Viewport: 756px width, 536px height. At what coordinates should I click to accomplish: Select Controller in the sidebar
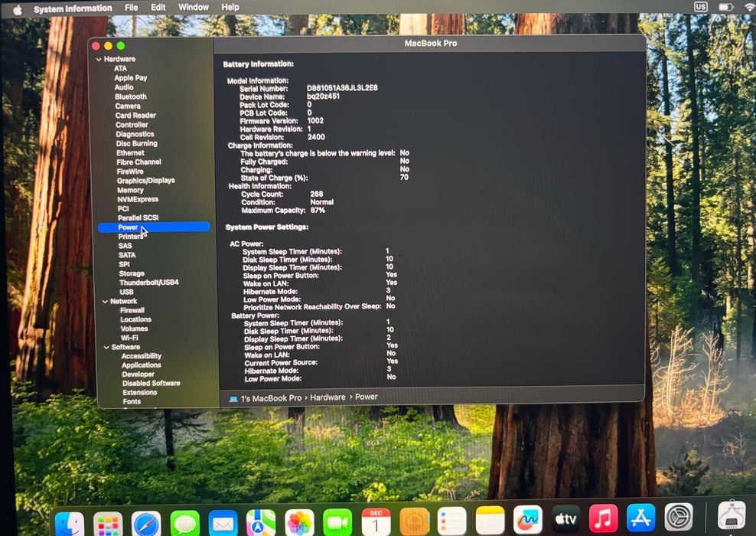point(132,125)
